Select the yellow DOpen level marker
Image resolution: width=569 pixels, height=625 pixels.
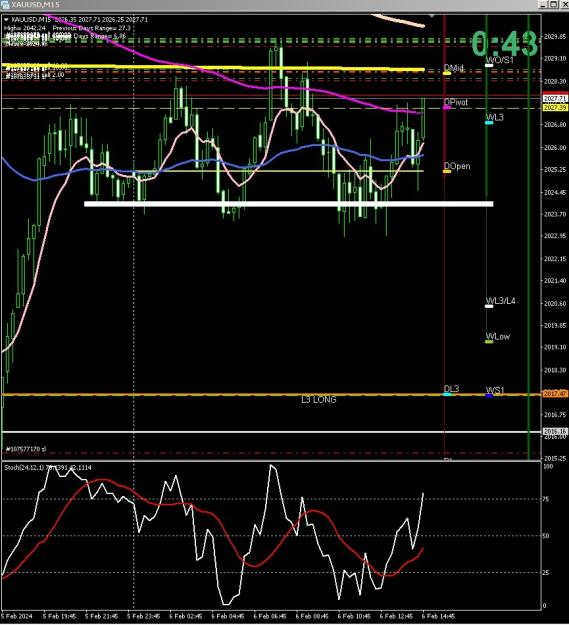[x=447, y=171]
